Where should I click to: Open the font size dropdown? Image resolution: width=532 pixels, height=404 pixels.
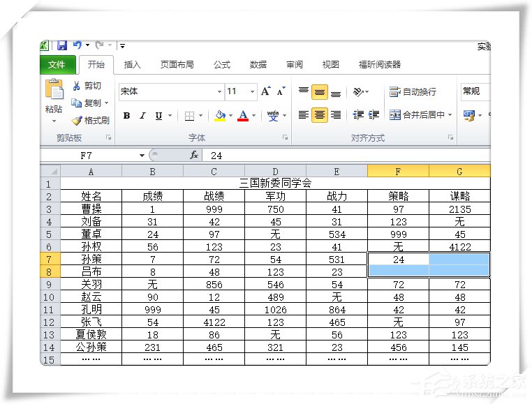[252, 91]
